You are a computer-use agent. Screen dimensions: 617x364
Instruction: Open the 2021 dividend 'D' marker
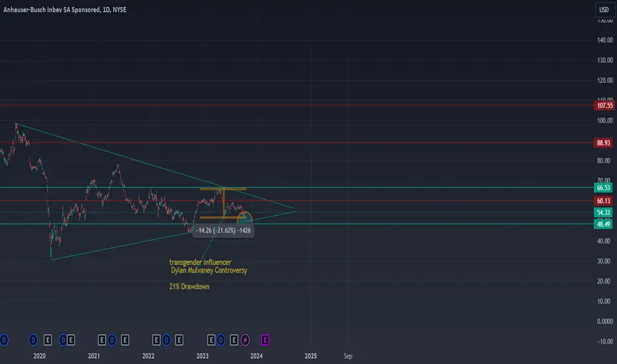(112, 340)
